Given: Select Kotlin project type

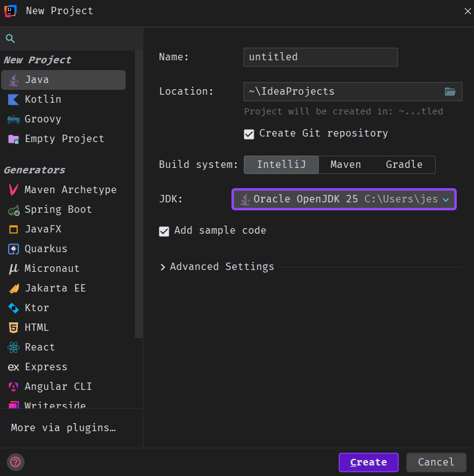Looking at the screenshot, I should [x=63, y=100].
